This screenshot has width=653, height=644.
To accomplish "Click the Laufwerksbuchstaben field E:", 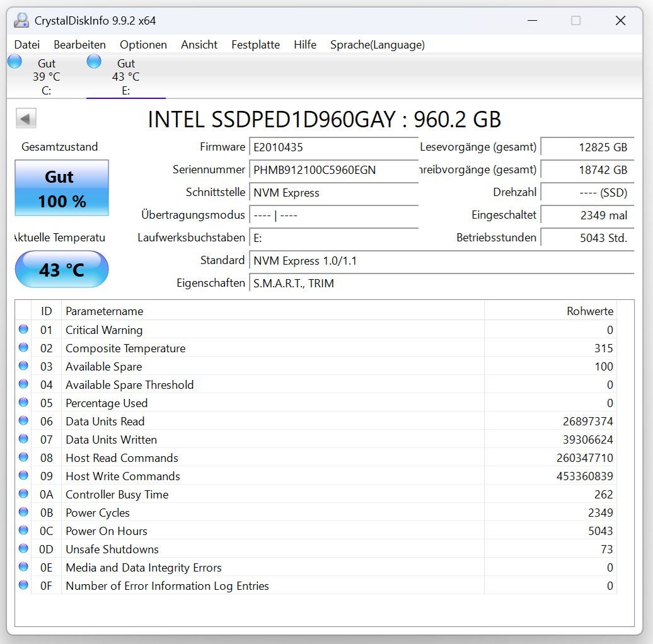I will (x=334, y=238).
